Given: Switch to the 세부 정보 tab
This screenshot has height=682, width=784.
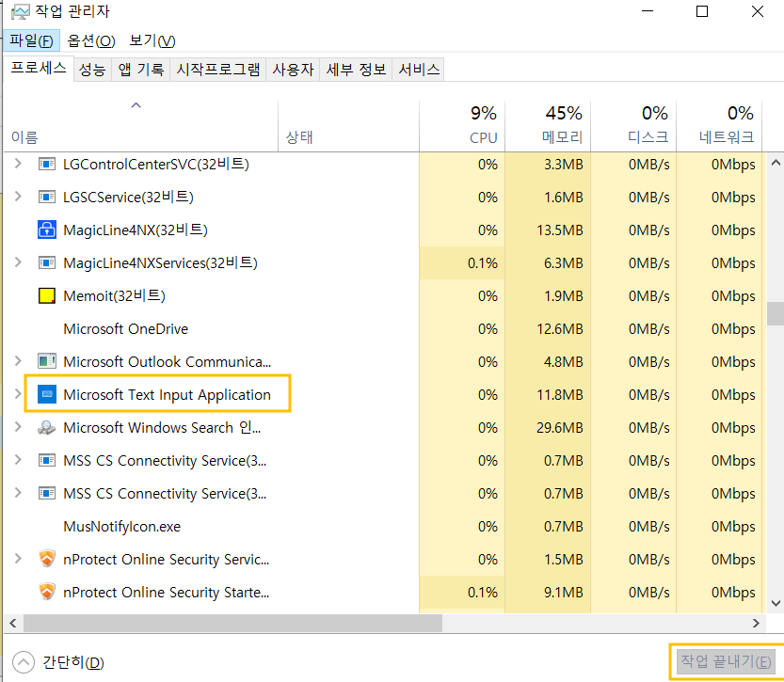Looking at the screenshot, I should [x=356, y=70].
